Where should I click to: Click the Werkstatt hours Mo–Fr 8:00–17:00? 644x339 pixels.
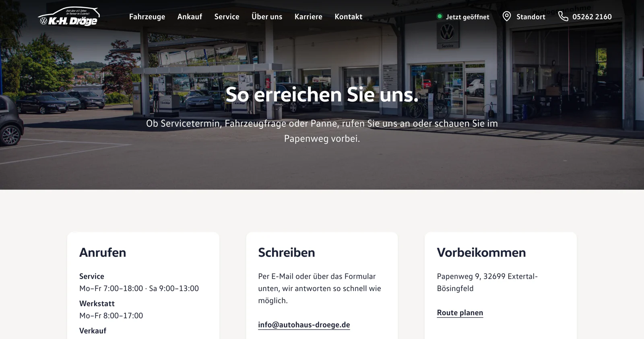coord(111,316)
